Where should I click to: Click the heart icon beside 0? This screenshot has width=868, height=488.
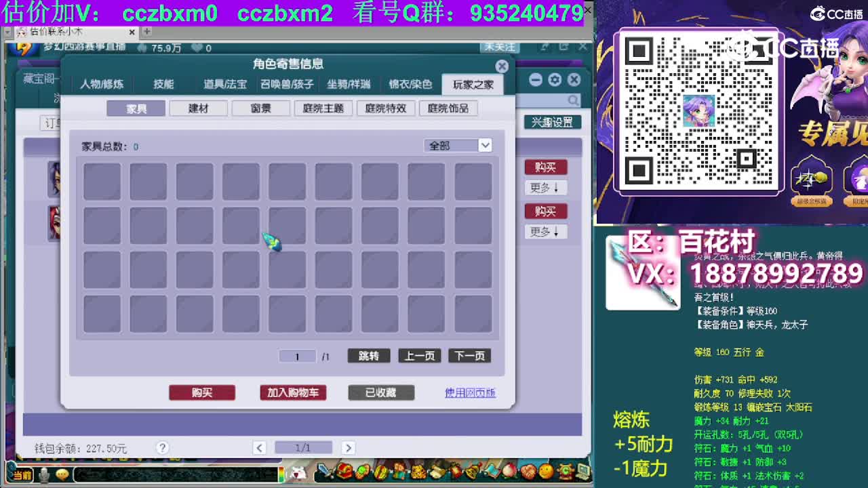[197, 47]
